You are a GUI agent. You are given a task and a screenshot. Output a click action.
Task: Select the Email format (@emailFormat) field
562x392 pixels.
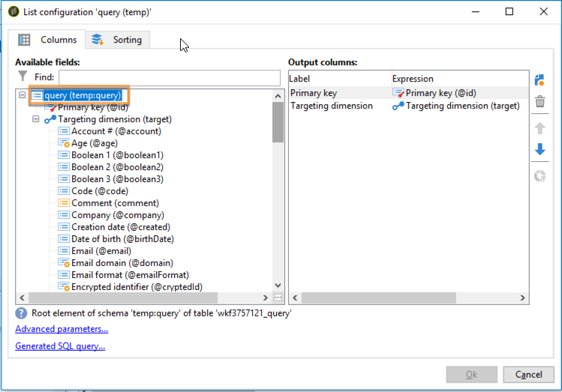click(130, 275)
